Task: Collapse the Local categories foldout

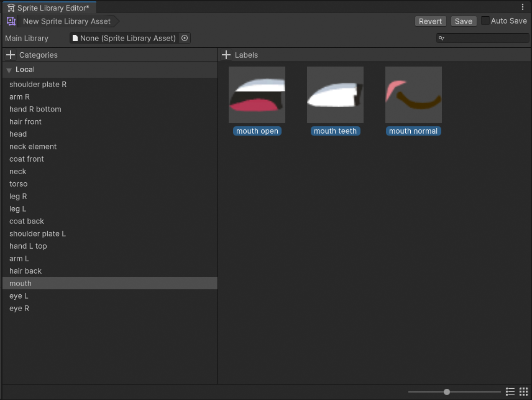Action: point(9,70)
